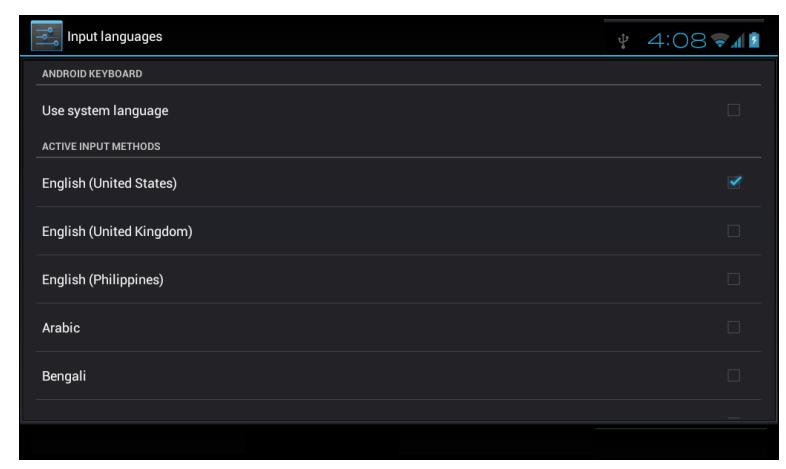The width and height of the screenshot is (786, 469).
Task: Tap the Input languages title
Action: [x=115, y=37]
